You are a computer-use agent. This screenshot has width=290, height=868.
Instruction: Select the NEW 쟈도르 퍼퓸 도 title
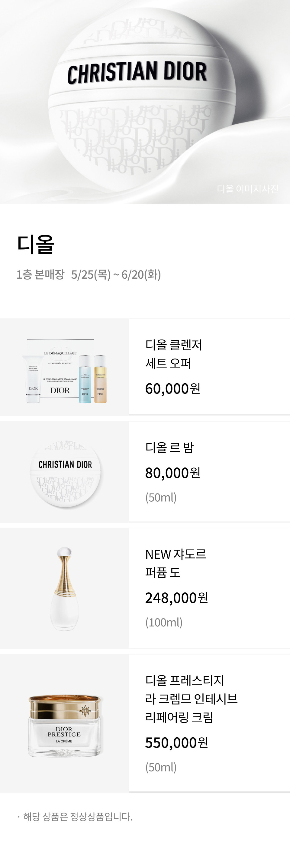pos(176,563)
